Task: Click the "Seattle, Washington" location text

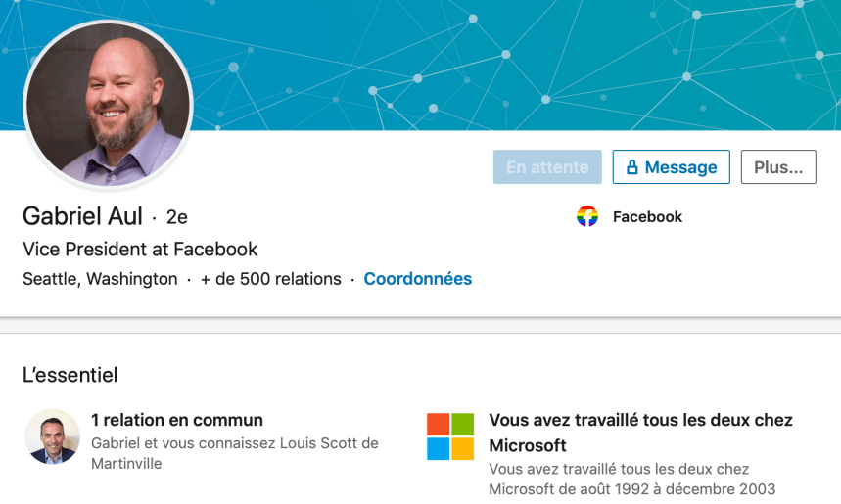Action: (x=100, y=279)
